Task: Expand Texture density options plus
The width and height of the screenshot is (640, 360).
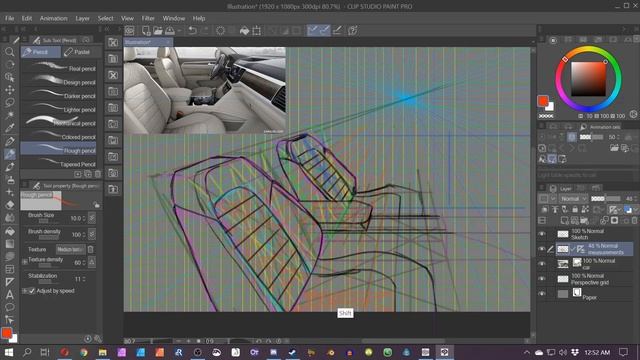Action: [25, 262]
